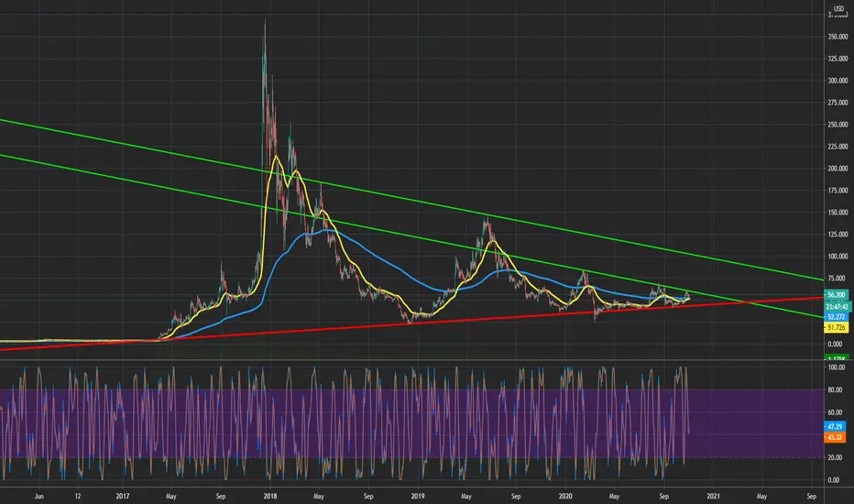Click the 2021 year label on time axis
854x504 pixels.
click(713, 497)
